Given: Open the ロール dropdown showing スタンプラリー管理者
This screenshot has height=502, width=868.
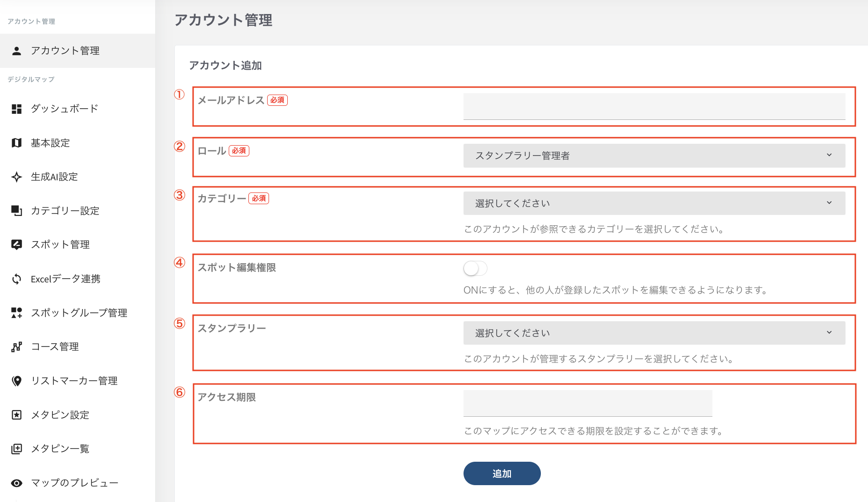Looking at the screenshot, I should 654,155.
